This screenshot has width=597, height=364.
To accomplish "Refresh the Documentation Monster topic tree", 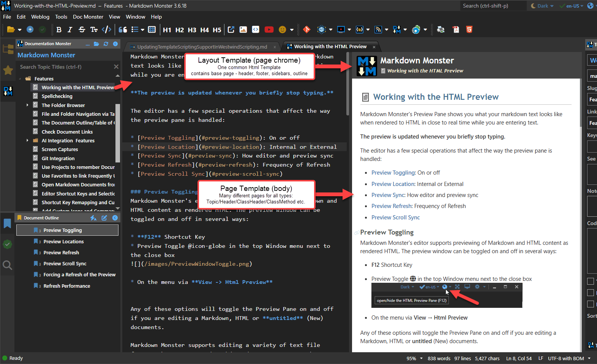I will tap(106, 44).
